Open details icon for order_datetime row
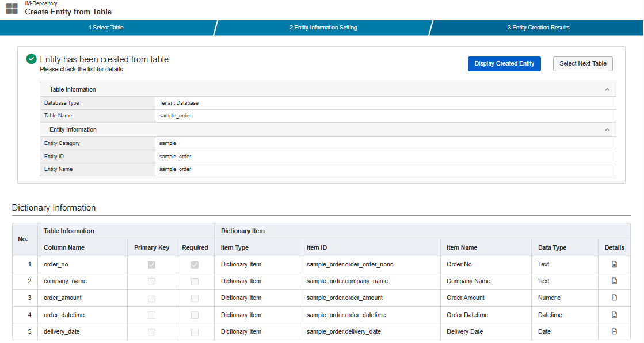Viewport: 644px width, 343px height. pos(615,315)
